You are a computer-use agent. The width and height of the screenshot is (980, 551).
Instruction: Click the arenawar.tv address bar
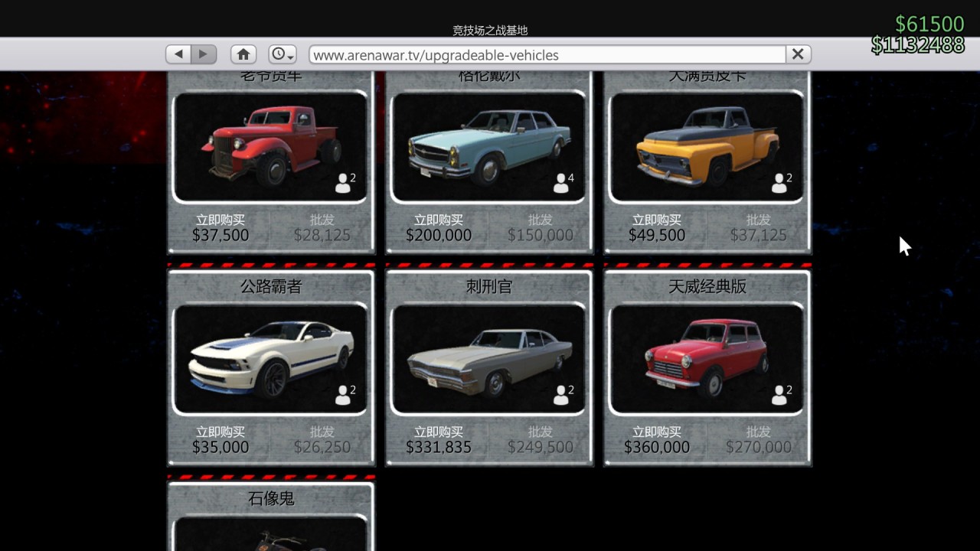click(547, 54)
